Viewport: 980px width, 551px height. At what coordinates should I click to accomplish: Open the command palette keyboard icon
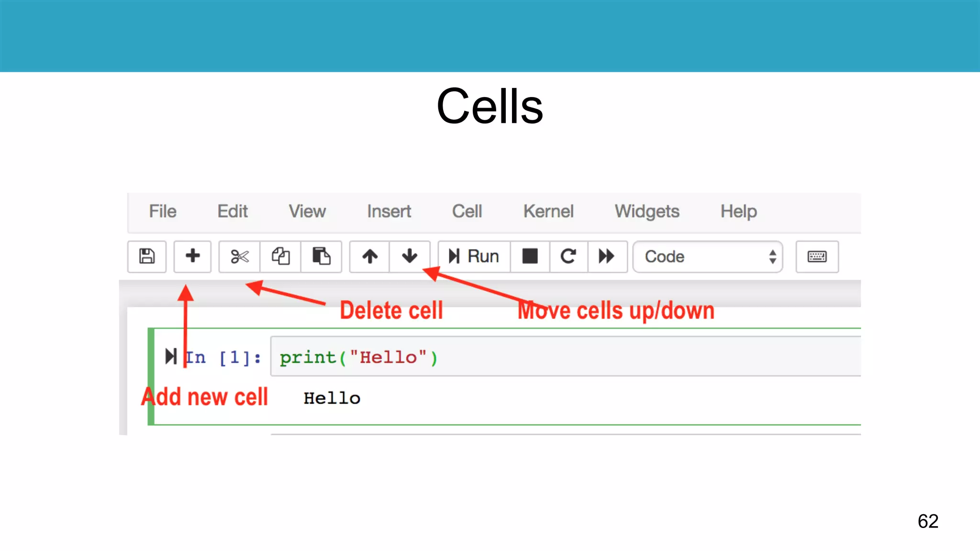point(817,257)
